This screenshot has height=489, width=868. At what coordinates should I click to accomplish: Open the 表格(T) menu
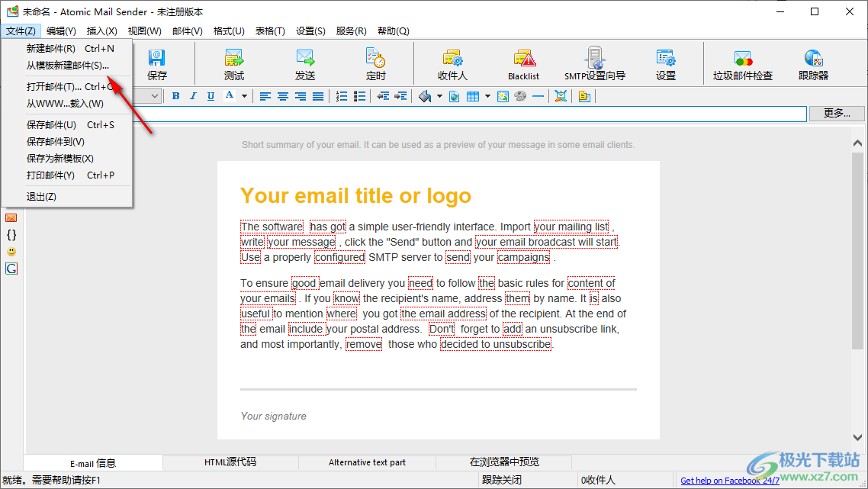[x=269, y=31]
